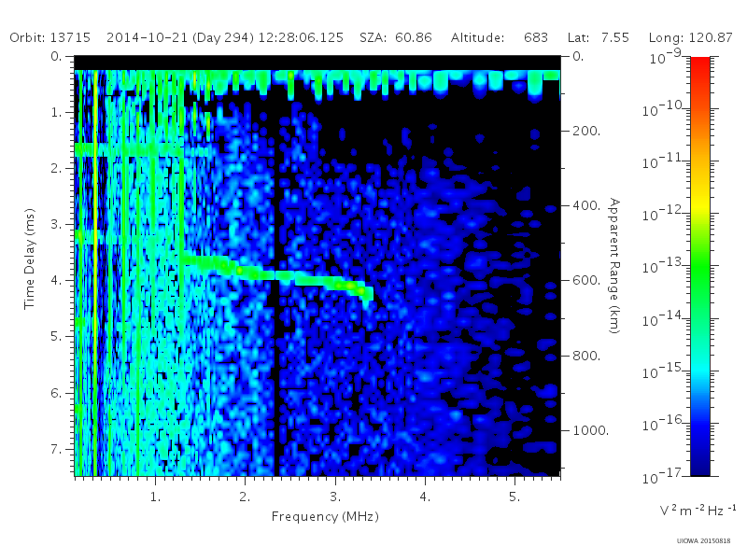Click the 'Time Delay (ms)' axis label

click(x=30, y=259)
